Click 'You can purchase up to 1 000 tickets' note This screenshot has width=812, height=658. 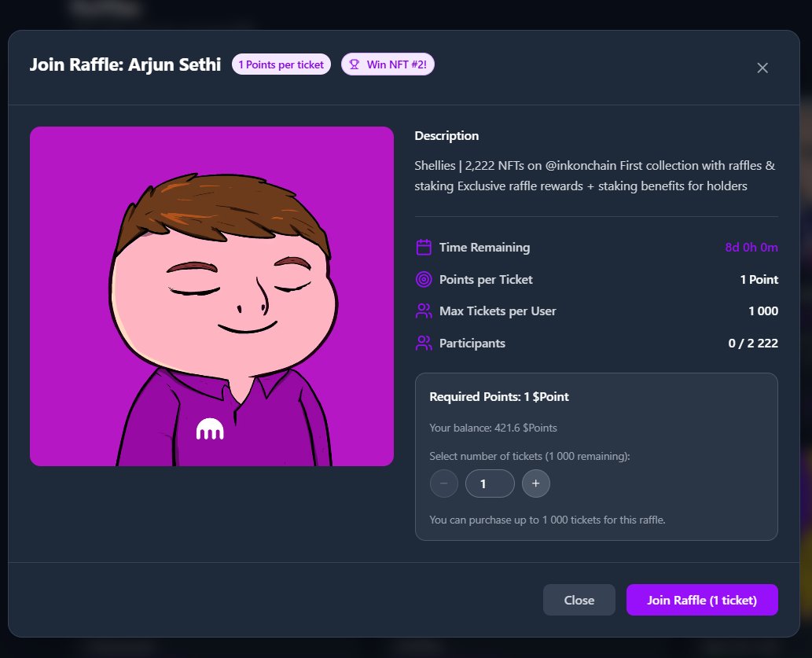point(547,520)
